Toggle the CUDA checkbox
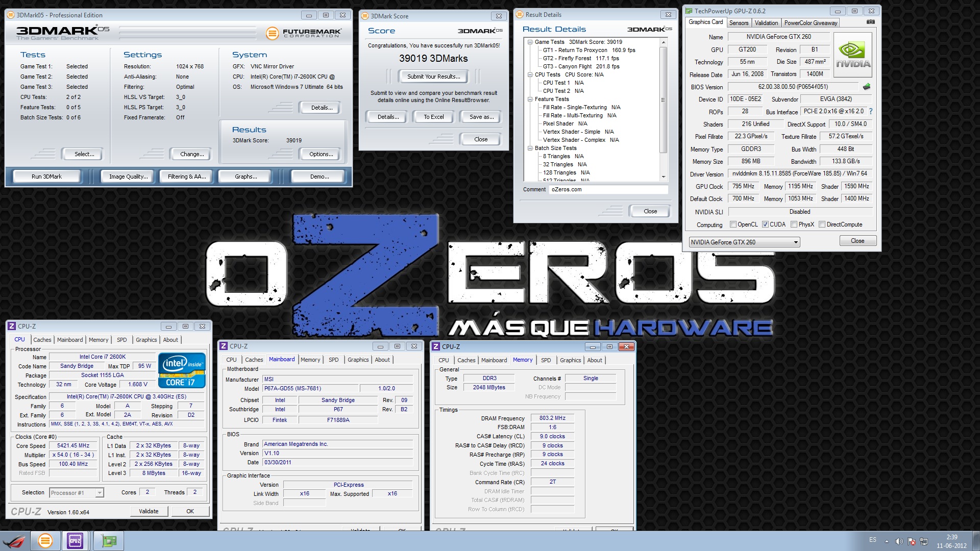 click(765, 224)
